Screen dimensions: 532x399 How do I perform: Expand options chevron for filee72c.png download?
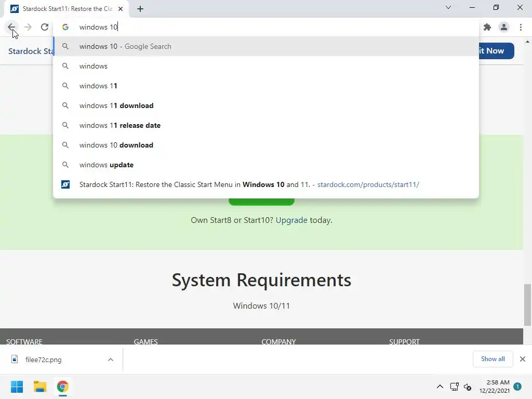111,360
